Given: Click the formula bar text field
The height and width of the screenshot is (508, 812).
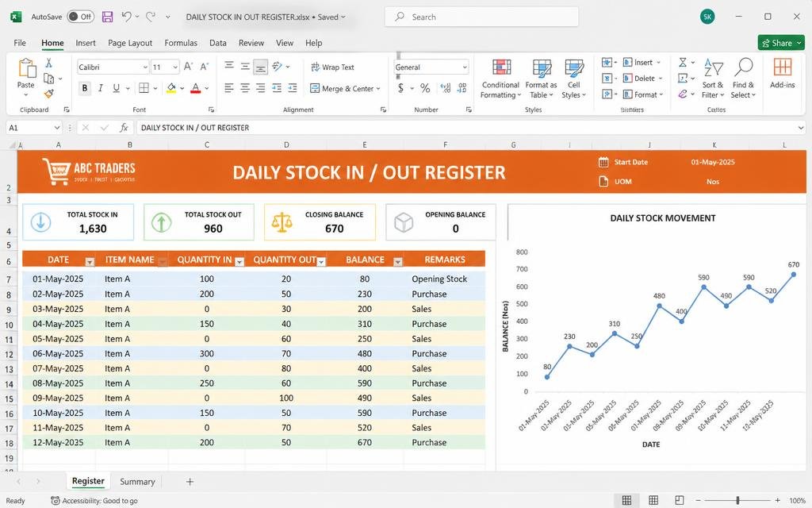Looking at the screenshot, I should 466,128.
